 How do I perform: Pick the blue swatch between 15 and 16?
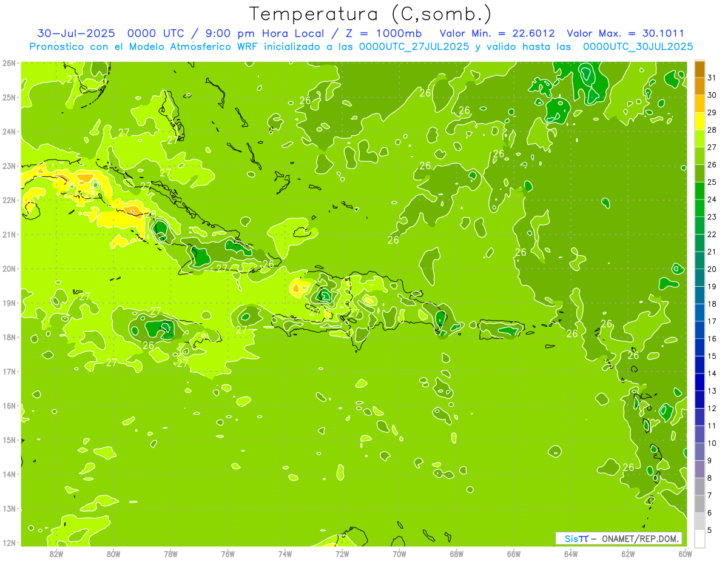699,347
